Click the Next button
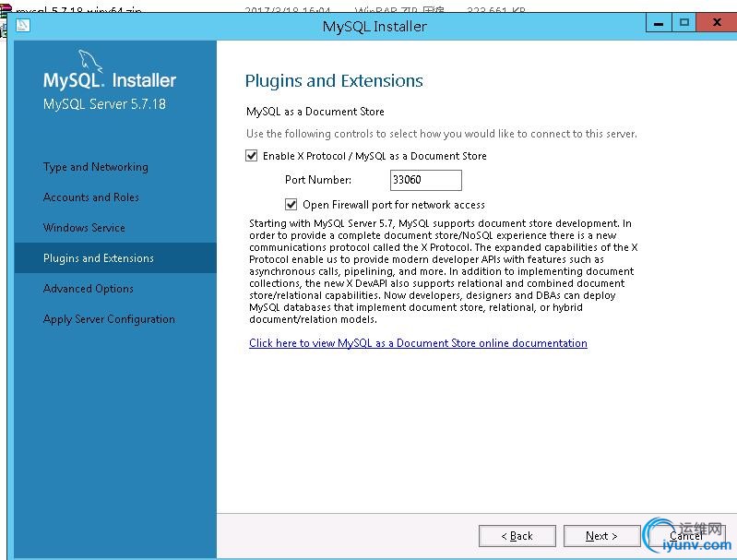737x560 pixels. click(x=601, y=536)
